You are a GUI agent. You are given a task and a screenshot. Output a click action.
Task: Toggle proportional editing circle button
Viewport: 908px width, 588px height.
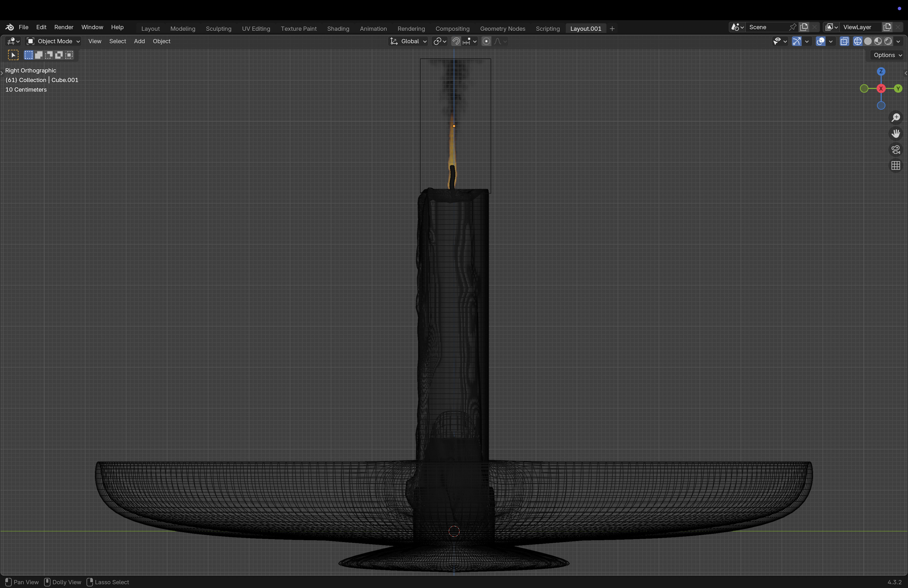click(x=486, y=41)
